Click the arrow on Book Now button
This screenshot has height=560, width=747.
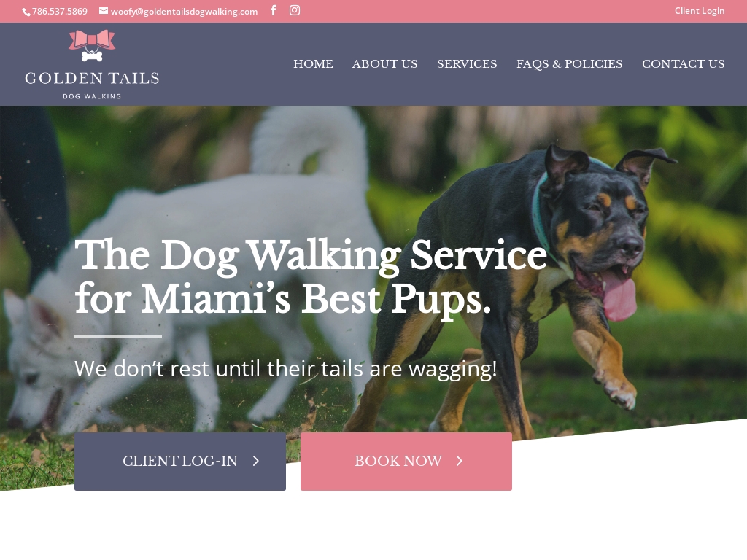point(460,461)
